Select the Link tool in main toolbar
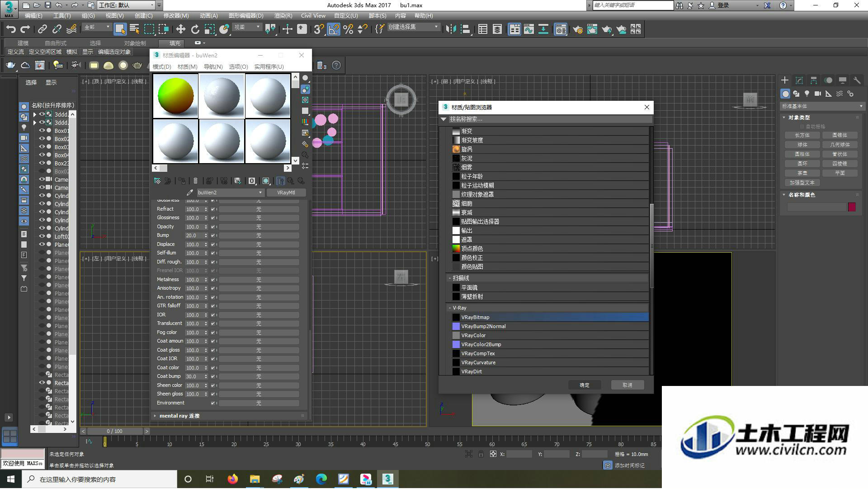Screen dimensions: 868x489 [x=42, y=29]
